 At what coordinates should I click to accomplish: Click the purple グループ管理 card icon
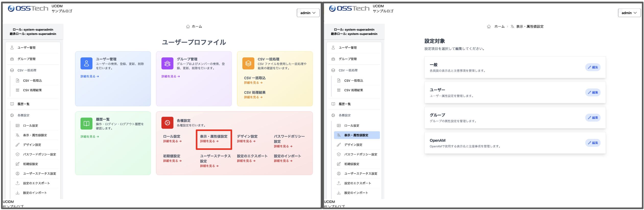(x=167, y=63)
